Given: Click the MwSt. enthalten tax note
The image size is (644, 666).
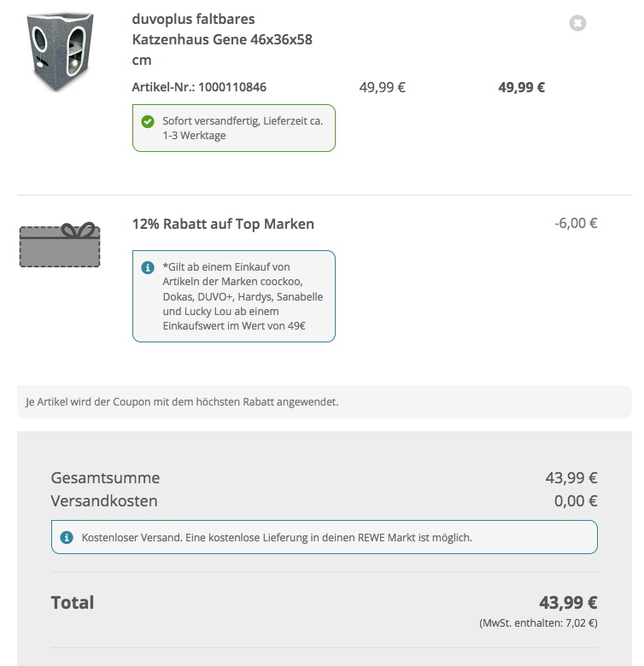Looking at the screenshot, I should tap(538, 623).
